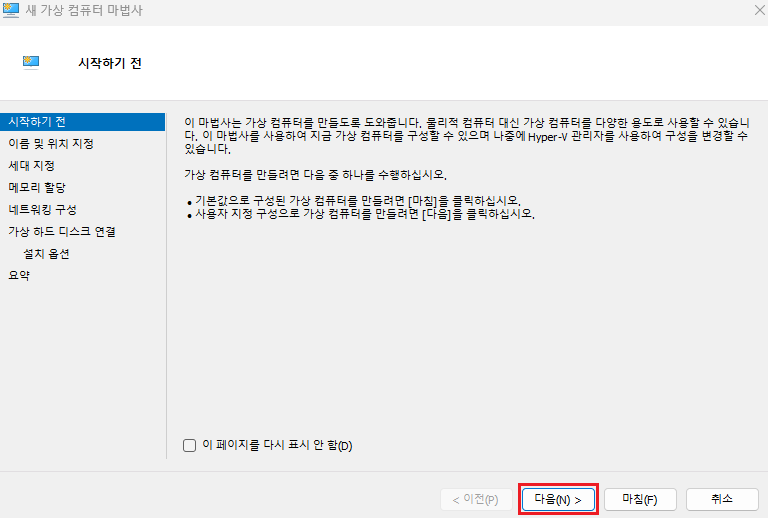Jump to the 요약 step
The width and height of the screenshot is (768, 518).
coord(19,275)
